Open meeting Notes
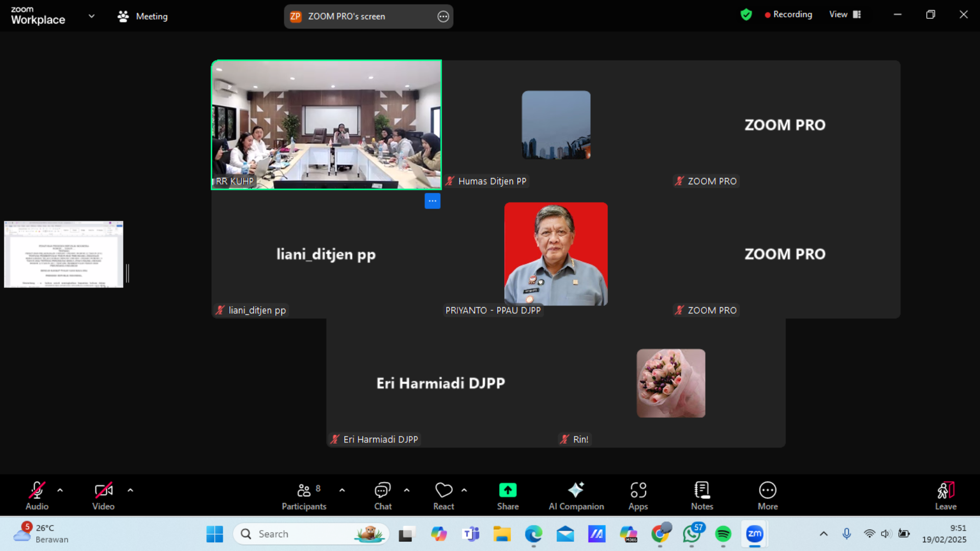The height and width of the screenshot is (551, 980). tap(702, 495)
